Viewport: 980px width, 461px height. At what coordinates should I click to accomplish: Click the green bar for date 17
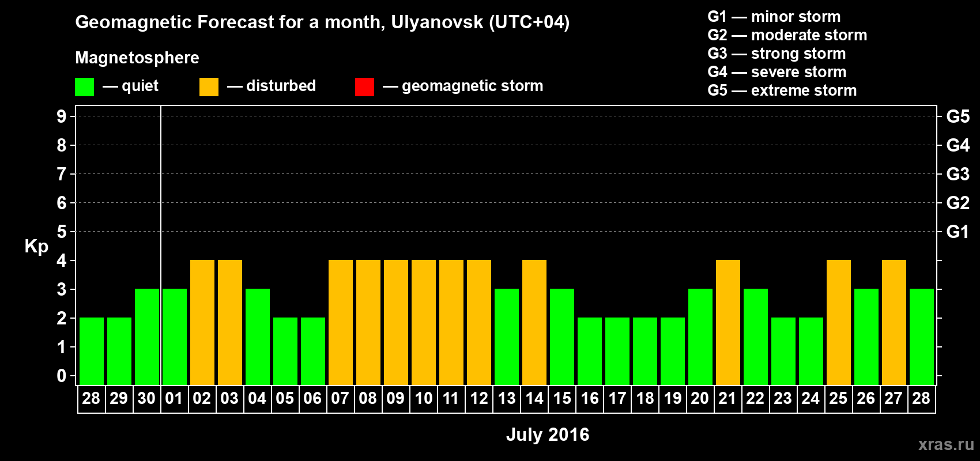(x=617, y=351)
